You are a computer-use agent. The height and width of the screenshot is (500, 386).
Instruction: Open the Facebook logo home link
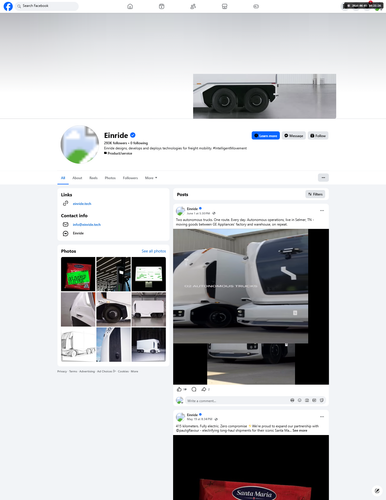click(x=8, y=6)
